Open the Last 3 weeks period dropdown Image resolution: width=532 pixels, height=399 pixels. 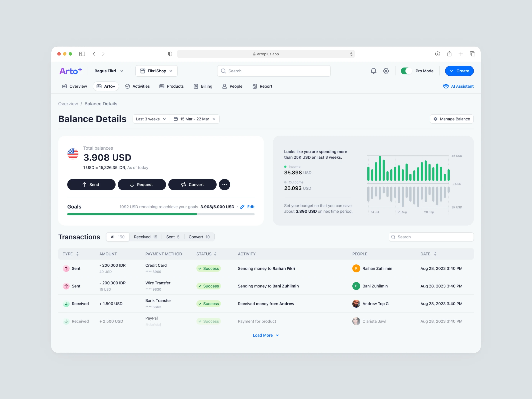[x=151, y=119]
